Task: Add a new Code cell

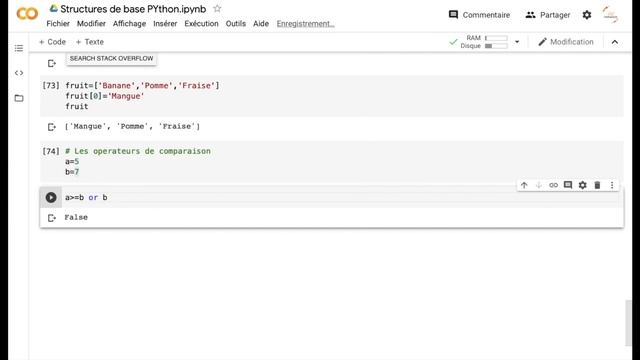Action: 52,42
